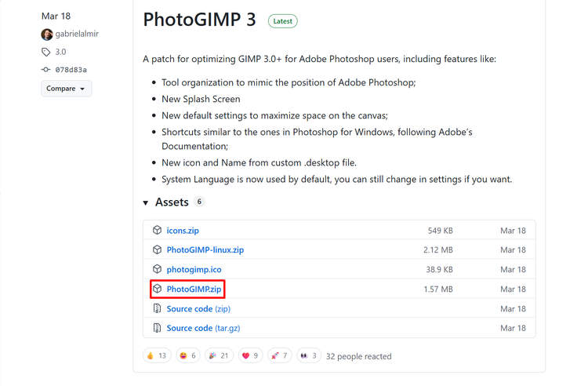Click the package icon beside icons.zip

[x=157, y=231]
